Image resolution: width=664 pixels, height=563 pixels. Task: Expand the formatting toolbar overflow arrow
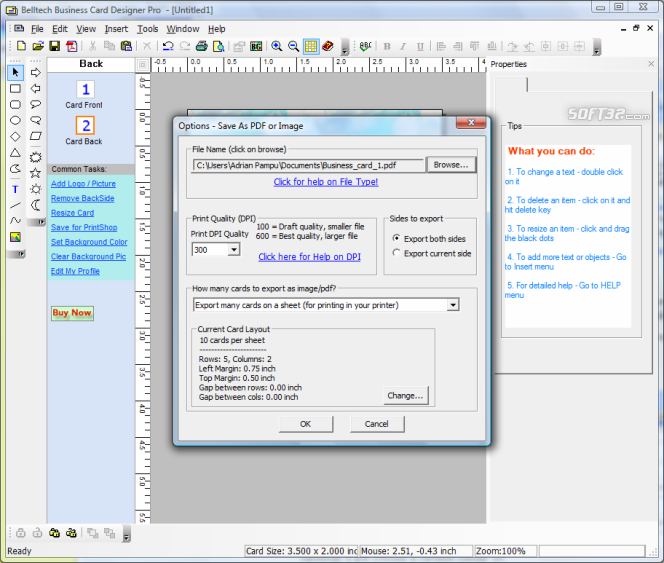tap(597, 47)
